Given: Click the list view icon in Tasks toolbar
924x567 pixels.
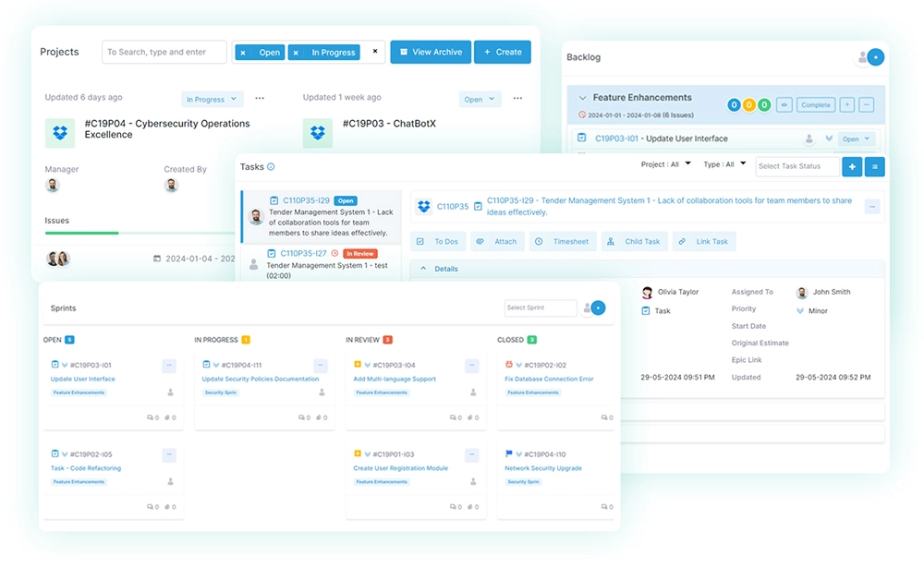Looking at the screenshot, I should [x=874, y=166].
